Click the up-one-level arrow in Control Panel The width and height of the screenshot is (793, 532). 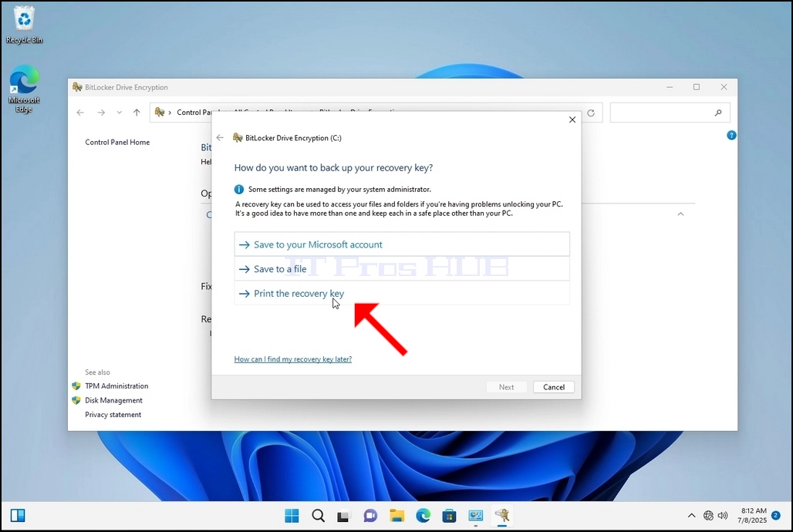tap(137, 113)
